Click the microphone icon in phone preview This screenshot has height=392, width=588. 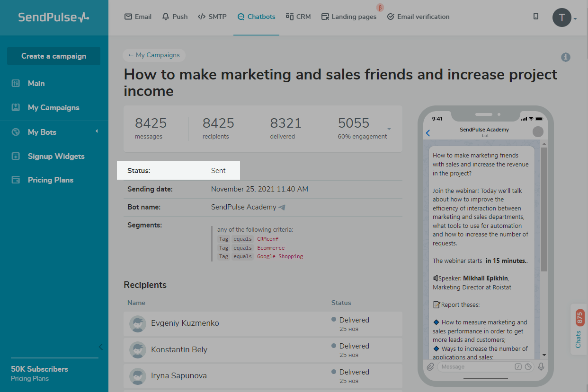(541, 366)
